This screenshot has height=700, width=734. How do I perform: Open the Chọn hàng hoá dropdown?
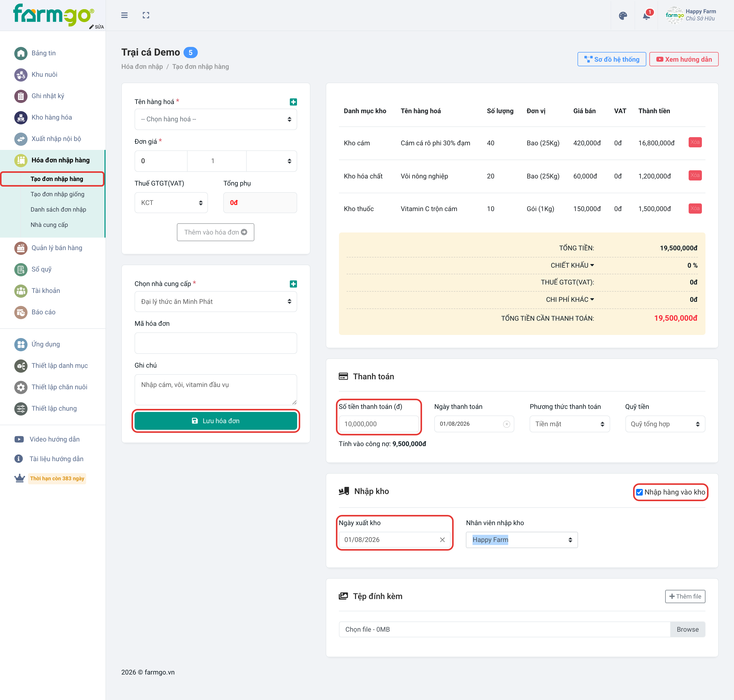tap(216, 119)
